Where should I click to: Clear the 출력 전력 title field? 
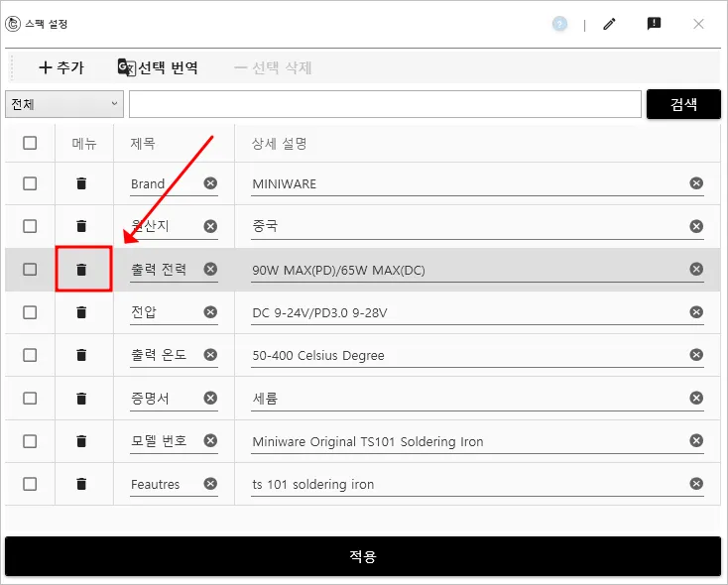(210, 269)
